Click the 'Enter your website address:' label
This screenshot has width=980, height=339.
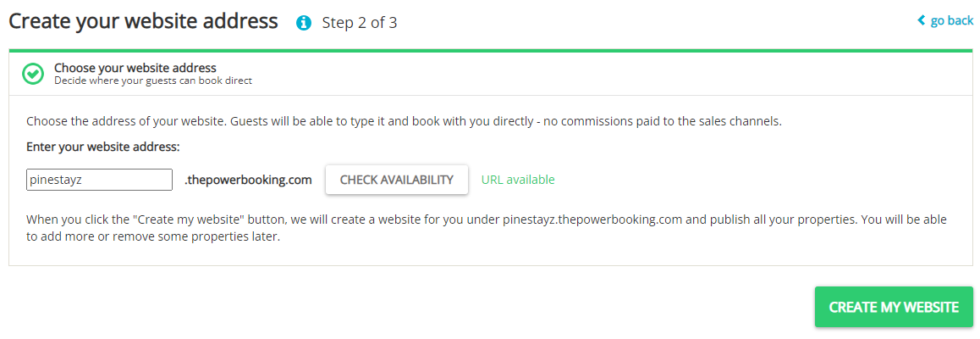click(103, 147)
